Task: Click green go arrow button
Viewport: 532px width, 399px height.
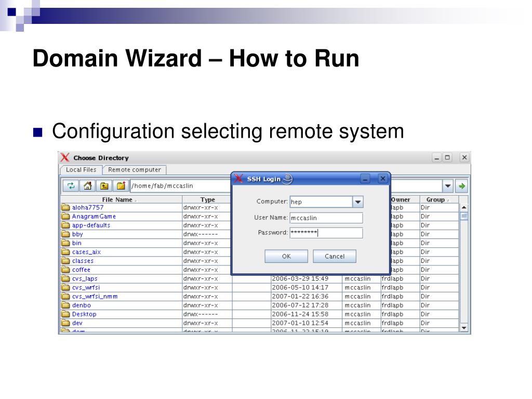Action: coord(461,186)
